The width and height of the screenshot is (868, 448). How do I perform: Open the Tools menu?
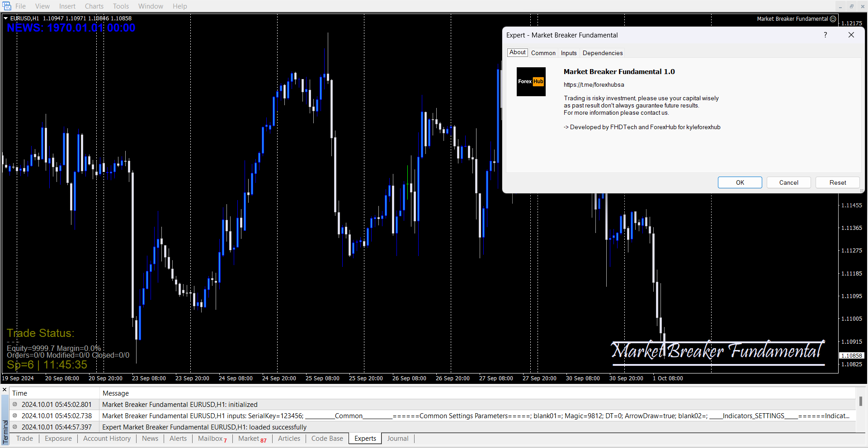point(121,6)
